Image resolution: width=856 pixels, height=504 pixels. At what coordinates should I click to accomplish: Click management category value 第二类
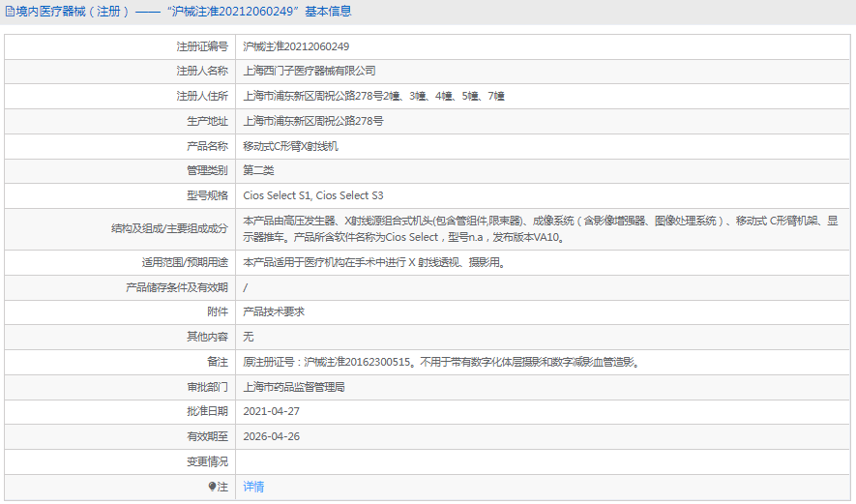coord(258,170)
